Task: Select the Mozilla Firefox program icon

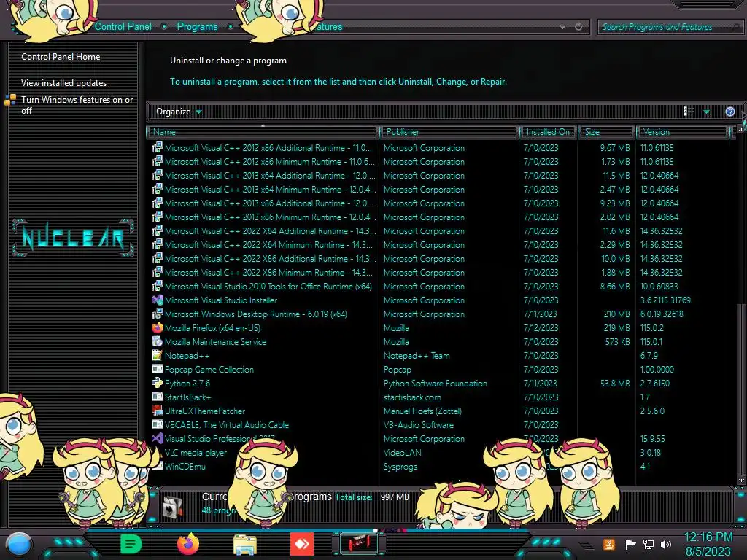Action: [x=158, y=327]
